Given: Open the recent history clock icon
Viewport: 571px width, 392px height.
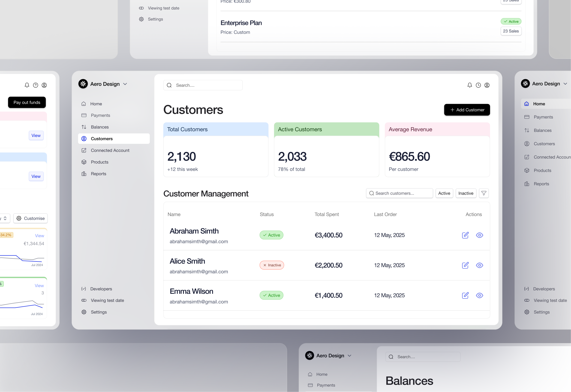Looking at the screenshot, I should tap(478, 85).
